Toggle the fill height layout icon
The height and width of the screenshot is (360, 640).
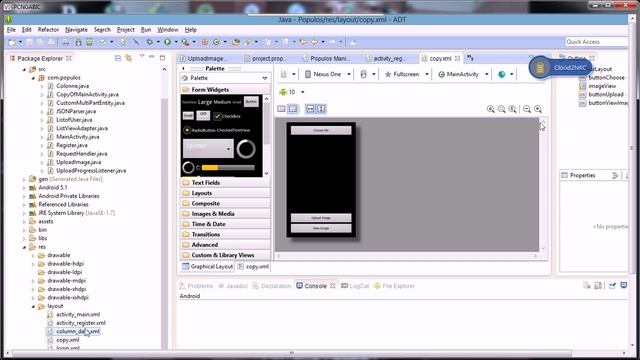pyautogui.click(x=321, y=109)
